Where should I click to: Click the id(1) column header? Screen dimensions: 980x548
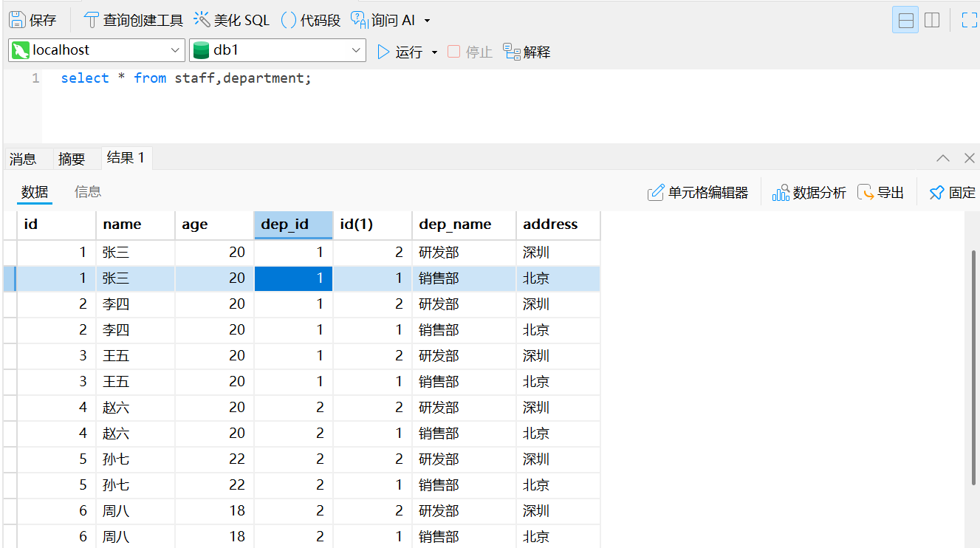(372, 225)
